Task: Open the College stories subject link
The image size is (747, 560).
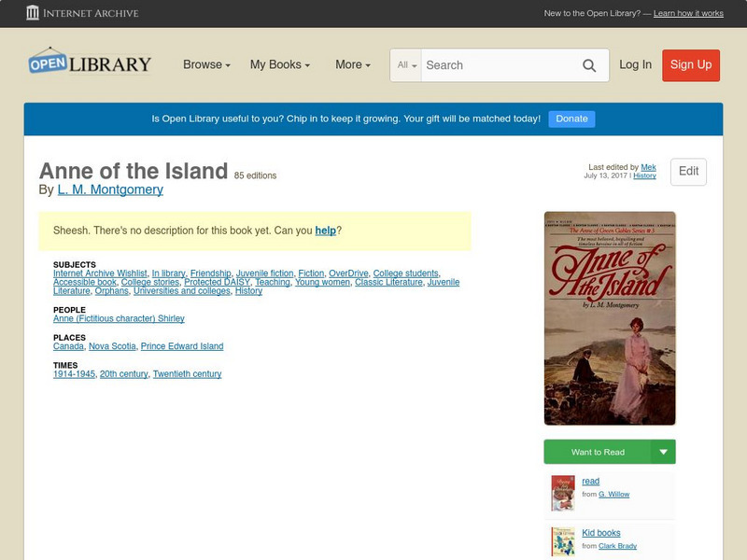Action: pyautogui.click(x=150, y=282)
